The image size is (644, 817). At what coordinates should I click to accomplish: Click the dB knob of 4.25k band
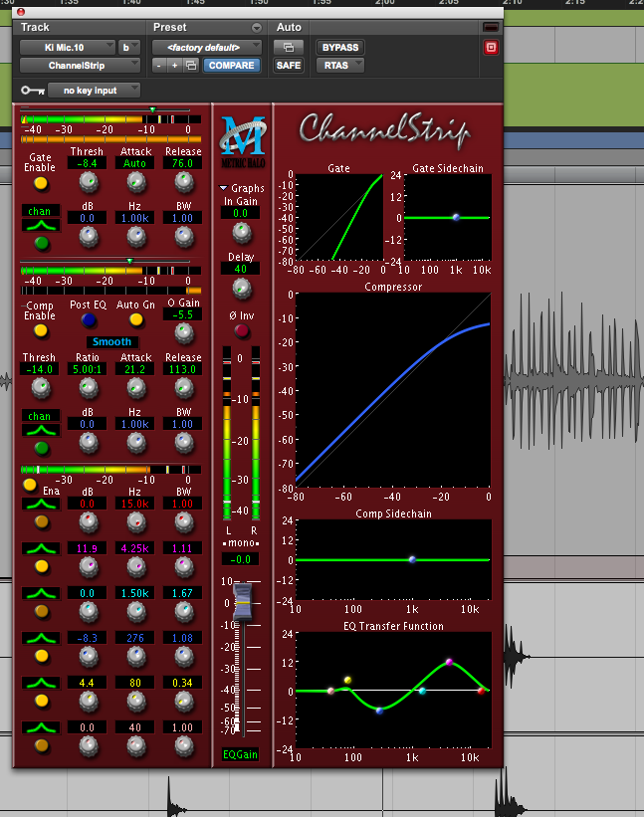pyautogui.click(x=89, y=567)
